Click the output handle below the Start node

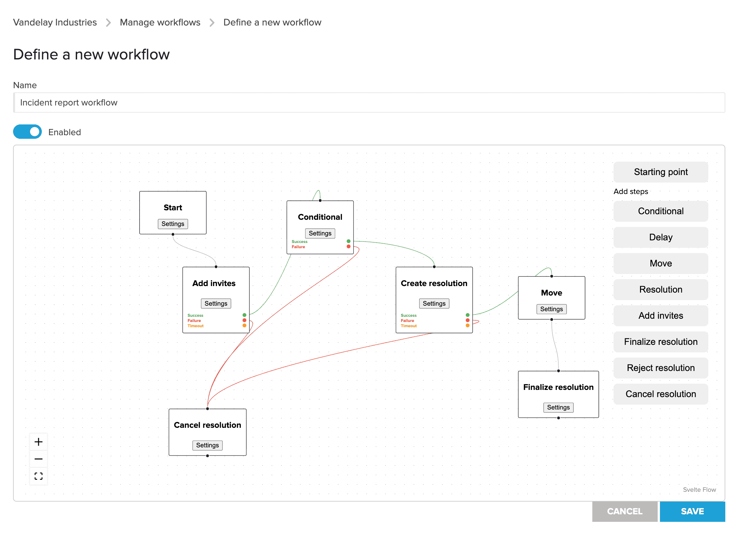(173, 234)
